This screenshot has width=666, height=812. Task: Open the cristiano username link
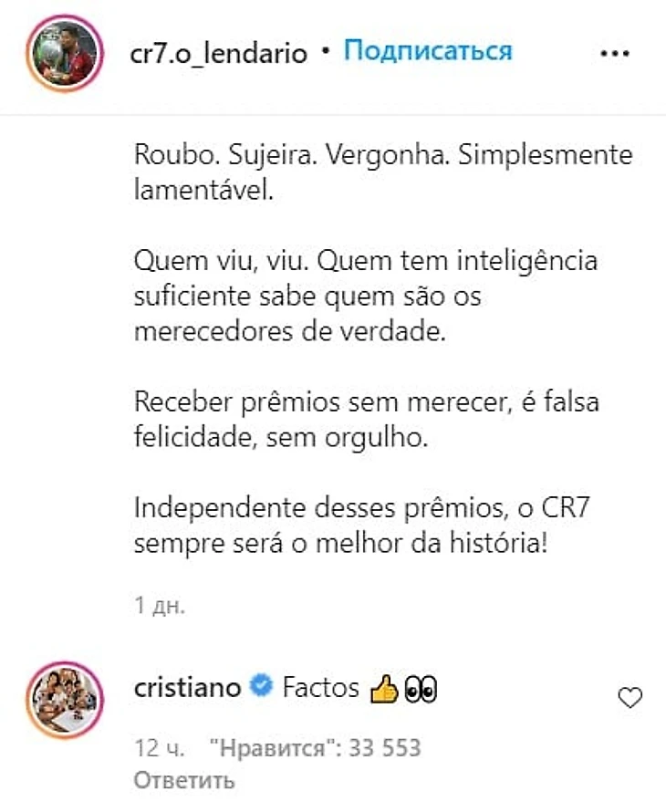click(187, 687)
